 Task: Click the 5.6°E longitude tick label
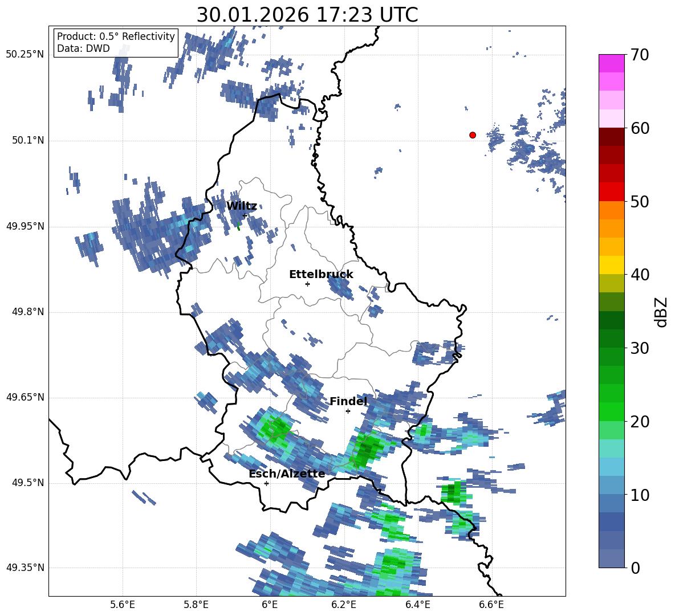point(123,605)
